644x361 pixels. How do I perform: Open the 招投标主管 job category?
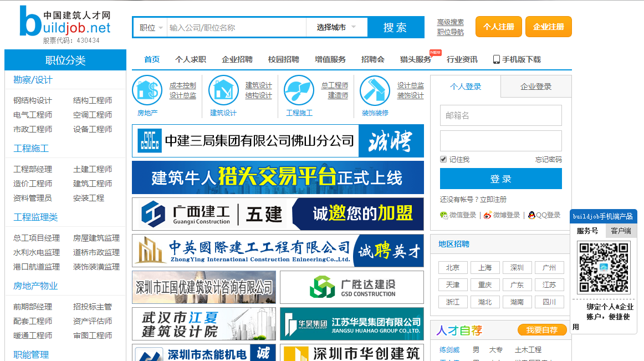(x=93, y=307)
